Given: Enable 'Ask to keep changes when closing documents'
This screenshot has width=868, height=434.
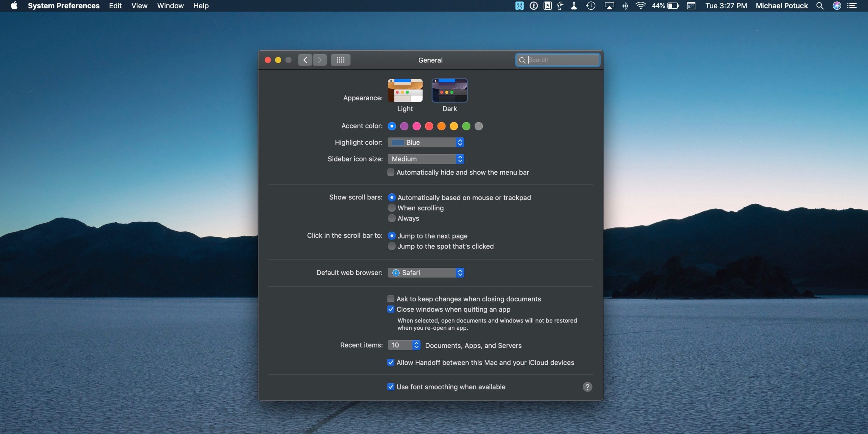Looking at the screenshot, I should (390, 299).
